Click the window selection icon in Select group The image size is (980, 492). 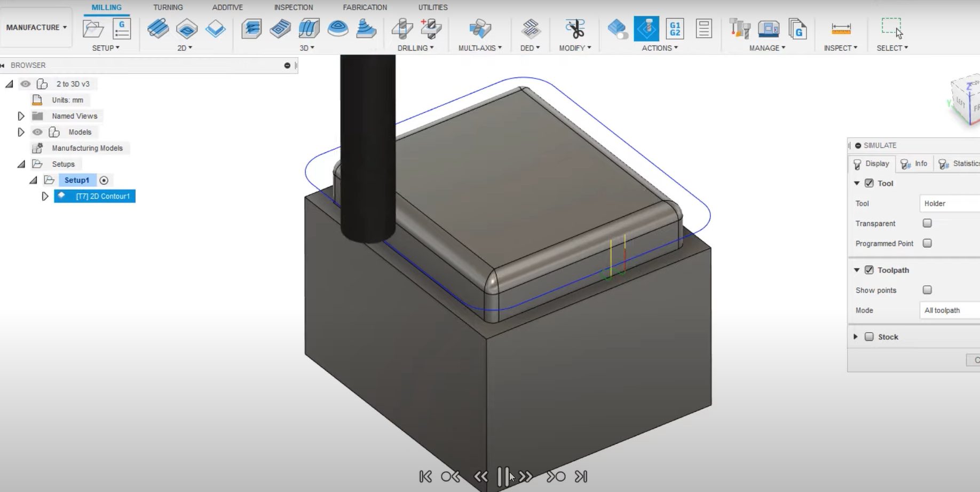click(x=890, y=27)
